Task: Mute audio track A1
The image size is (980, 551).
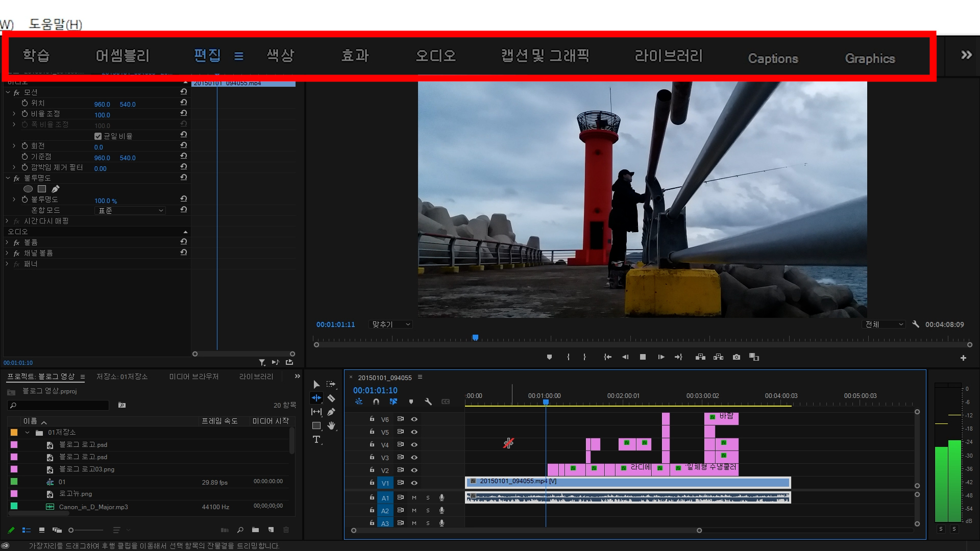Action: [x=414, y=497]
